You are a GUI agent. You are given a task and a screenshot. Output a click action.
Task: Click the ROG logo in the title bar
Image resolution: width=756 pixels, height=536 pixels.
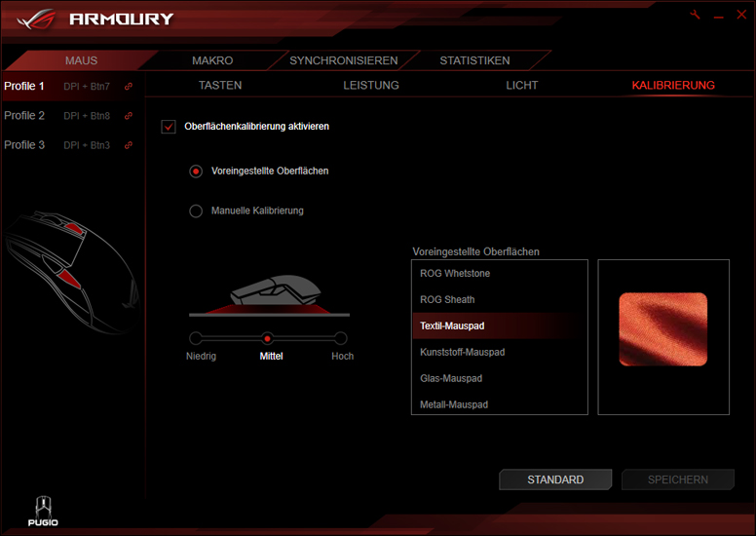pos(37,19)
